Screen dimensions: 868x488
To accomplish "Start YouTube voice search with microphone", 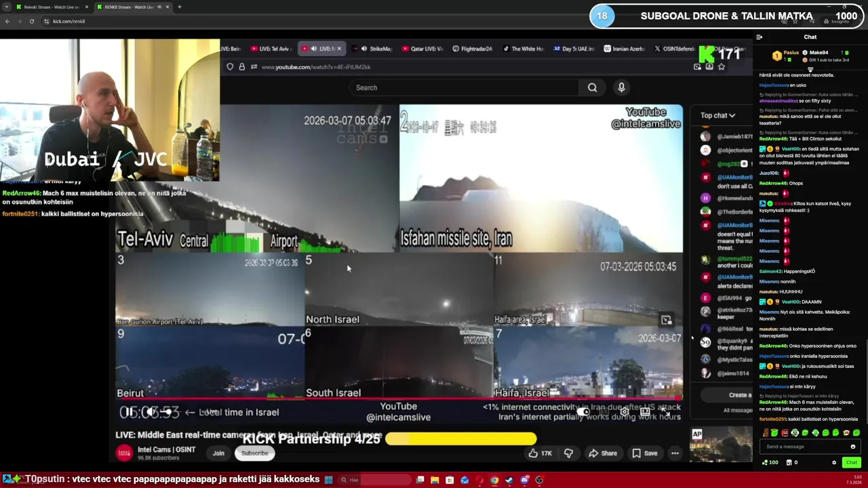I will (621, 87).
